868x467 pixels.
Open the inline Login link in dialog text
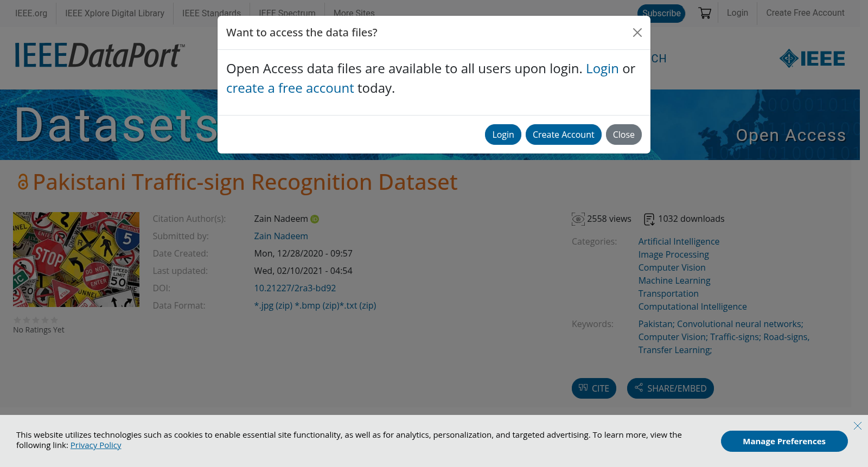click(602, 69)
